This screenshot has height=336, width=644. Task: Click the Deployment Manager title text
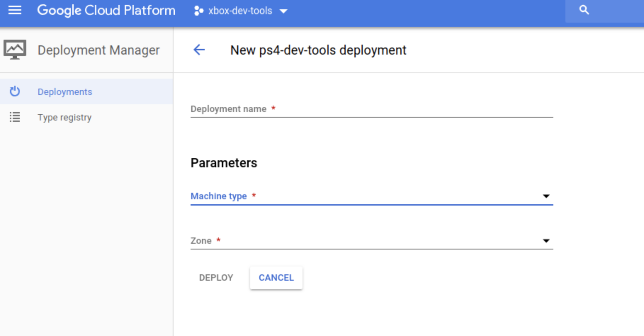98,50
